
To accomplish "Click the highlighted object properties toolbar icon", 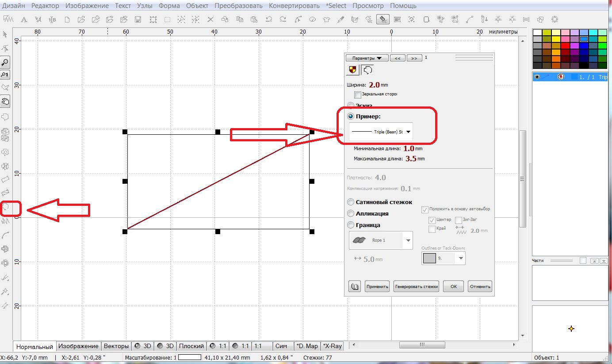I will click(383, 19).
